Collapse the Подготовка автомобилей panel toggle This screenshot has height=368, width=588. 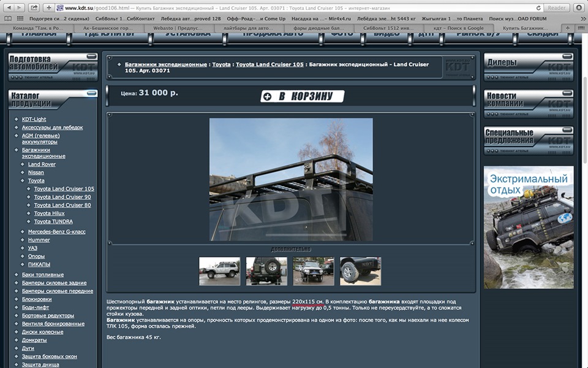pos(91,56)
